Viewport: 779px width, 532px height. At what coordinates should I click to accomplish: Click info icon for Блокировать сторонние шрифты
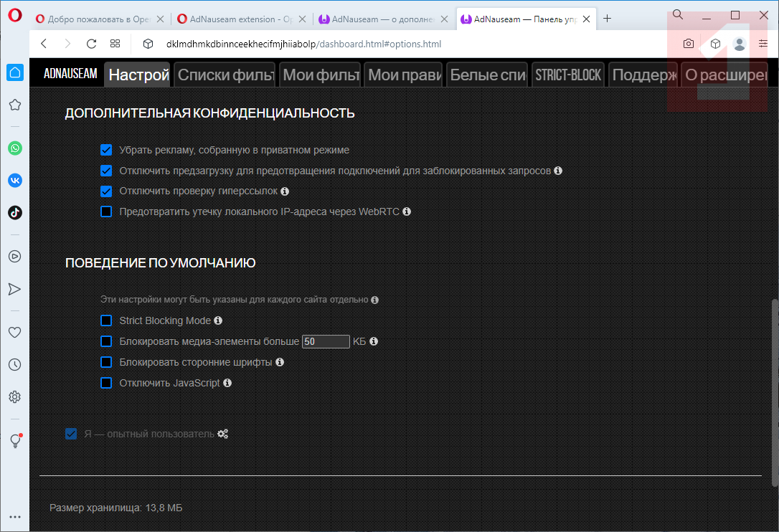click(280, 362)
